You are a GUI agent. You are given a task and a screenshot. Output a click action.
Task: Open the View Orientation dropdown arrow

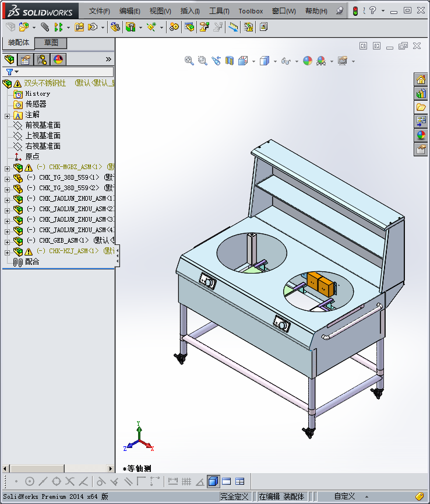pyautogui.click(x=253, y=61)
